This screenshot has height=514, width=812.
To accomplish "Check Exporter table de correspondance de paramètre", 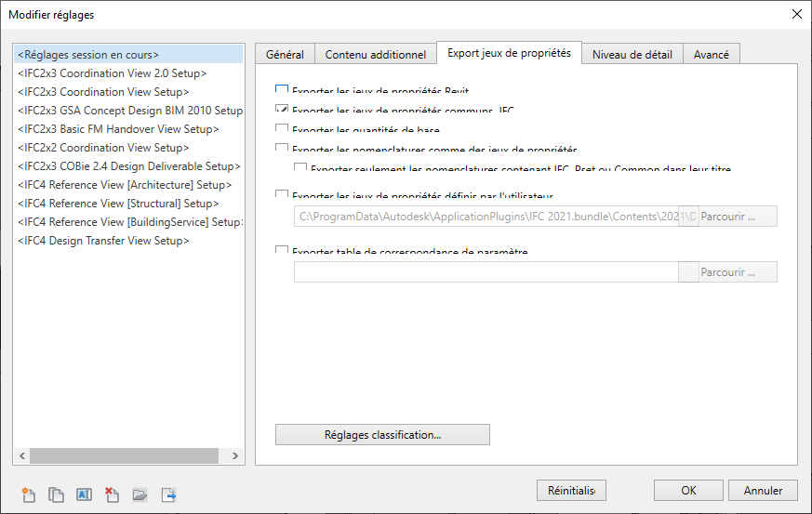I will (x=282, y=249).
